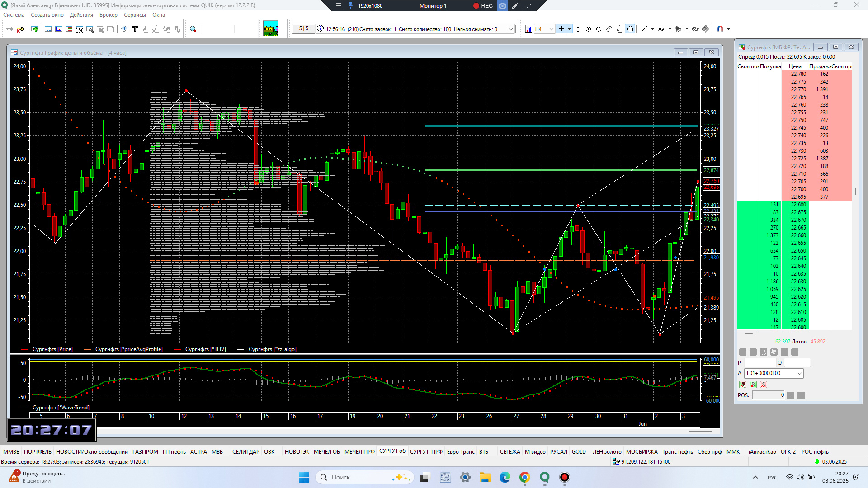Toggle the crosshair cursor mode button
This screenshot has width=868, height=488.
[561, 29]
